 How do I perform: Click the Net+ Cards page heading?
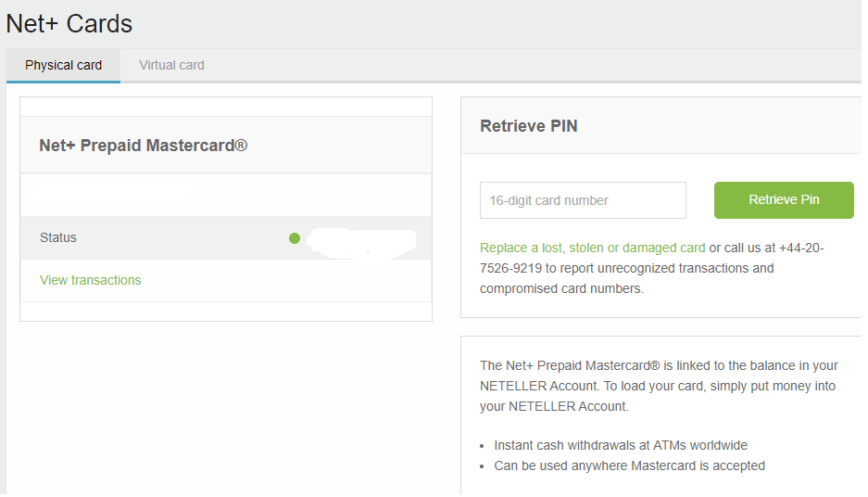coord(69,24)
